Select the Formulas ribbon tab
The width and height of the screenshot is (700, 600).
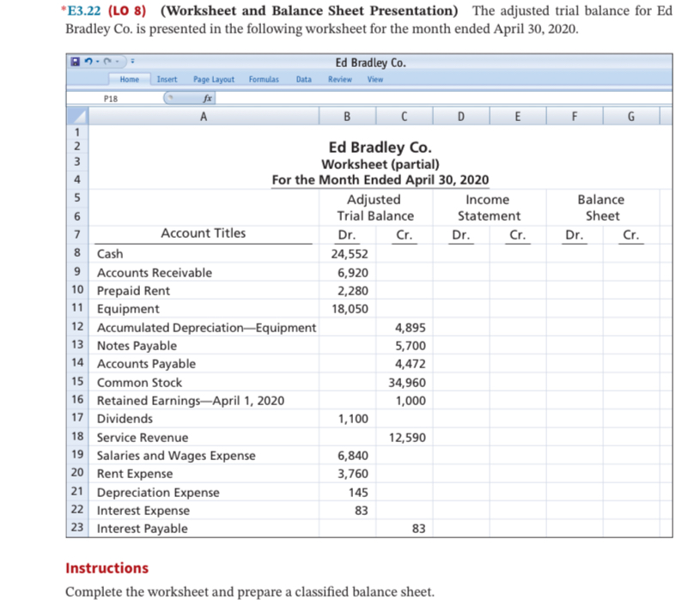coord(264,79)
